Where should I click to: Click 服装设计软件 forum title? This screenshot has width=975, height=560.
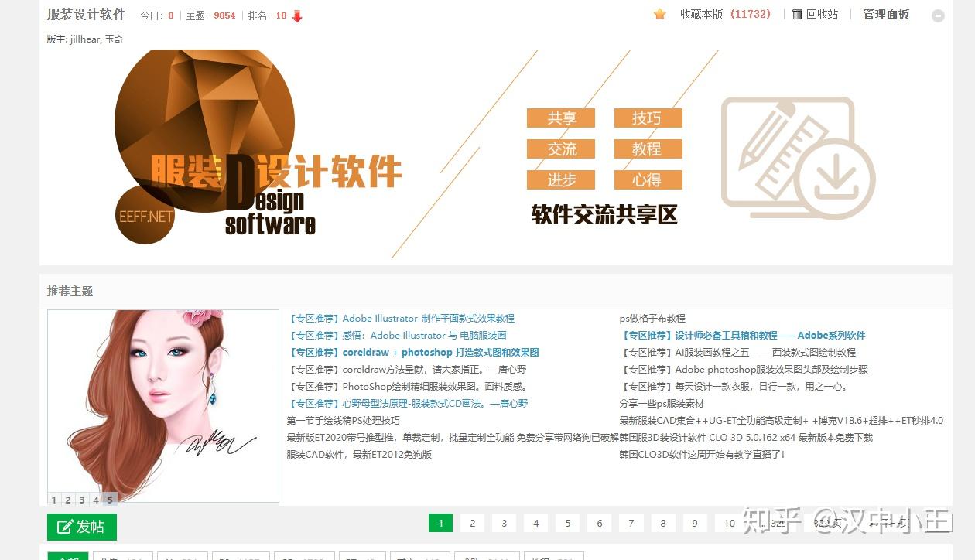86,14
